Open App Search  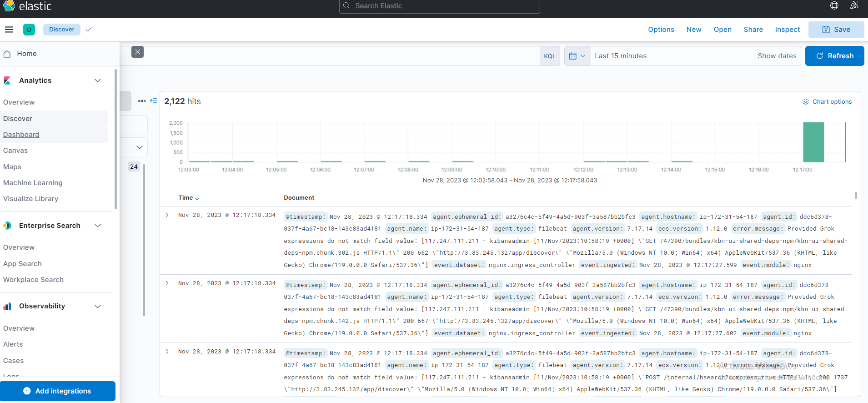click(x=22, y=264)
